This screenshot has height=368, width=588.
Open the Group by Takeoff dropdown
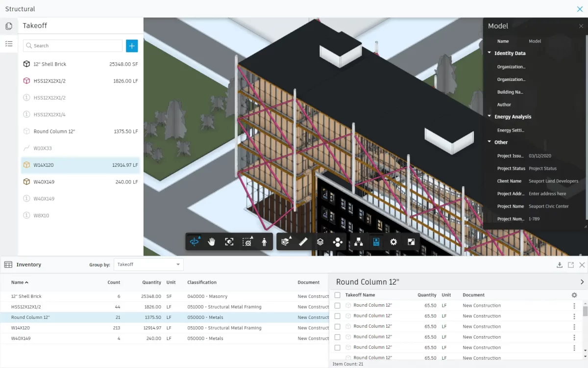(148, 264)
